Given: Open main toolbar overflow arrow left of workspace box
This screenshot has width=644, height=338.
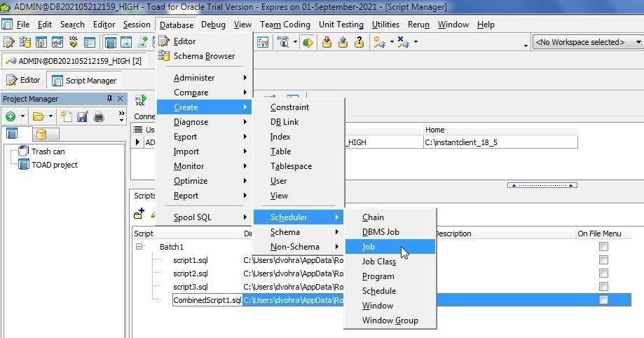Looking at the screenshot, I should click(x=526, y=46).
